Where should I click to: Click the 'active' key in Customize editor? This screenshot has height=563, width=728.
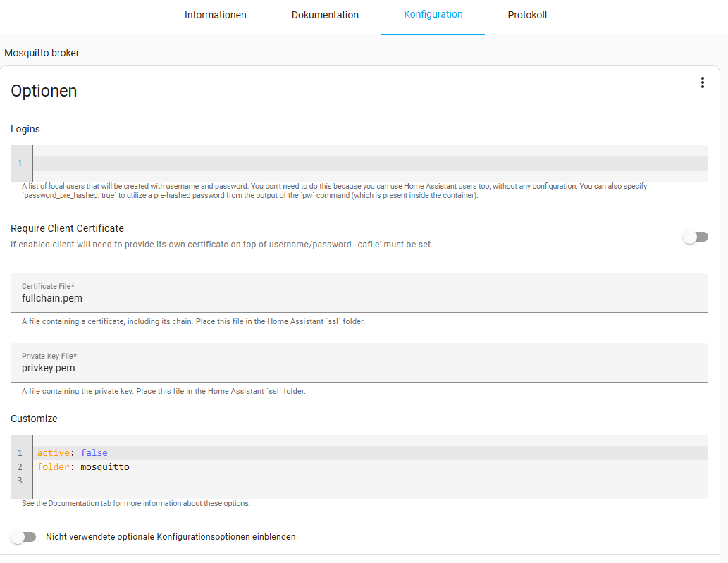(x=53, y=452)
